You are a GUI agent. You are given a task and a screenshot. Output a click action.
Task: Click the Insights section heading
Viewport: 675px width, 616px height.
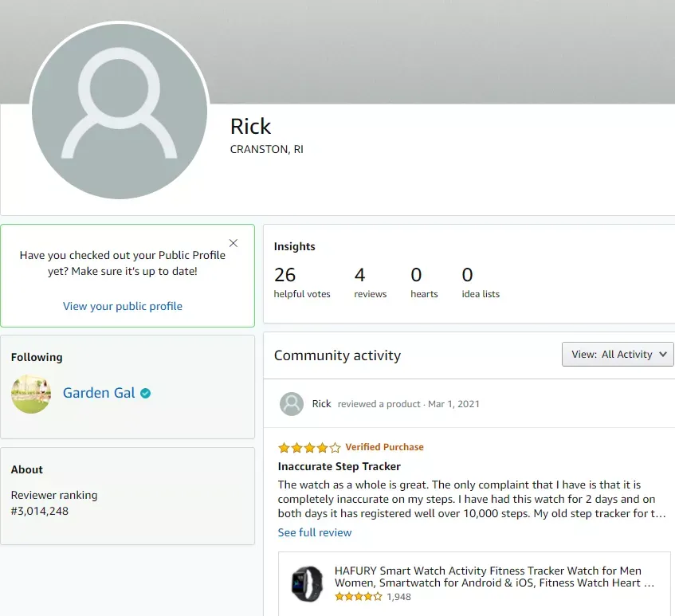click(294, 247)
